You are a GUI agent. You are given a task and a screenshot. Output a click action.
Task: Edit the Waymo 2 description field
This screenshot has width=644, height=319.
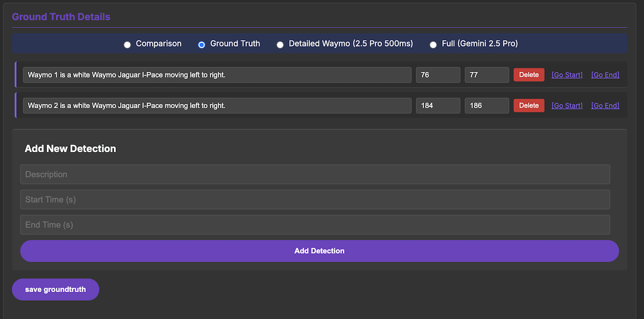pyautogui.click(x=217, y=106)
